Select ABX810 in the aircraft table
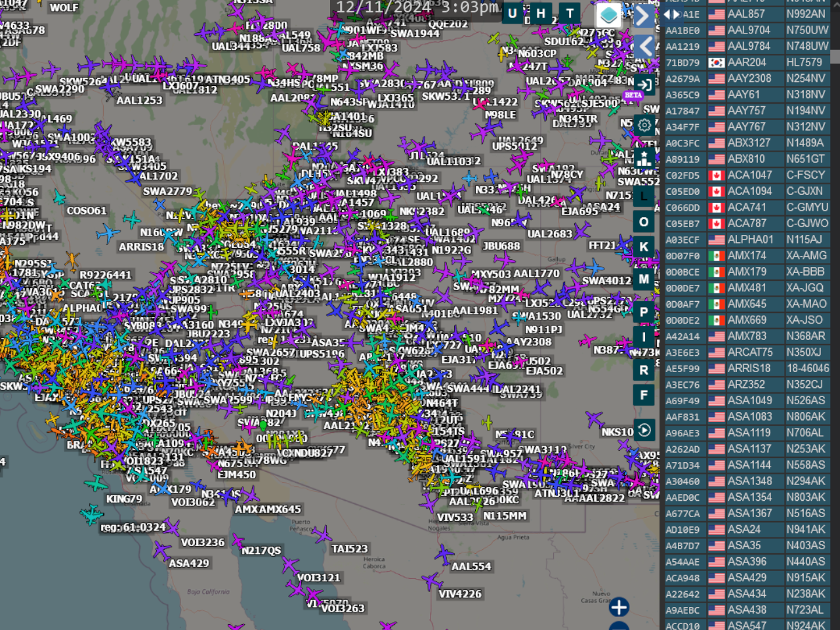Viewport: 840px width, 630px height. (746, 159)
